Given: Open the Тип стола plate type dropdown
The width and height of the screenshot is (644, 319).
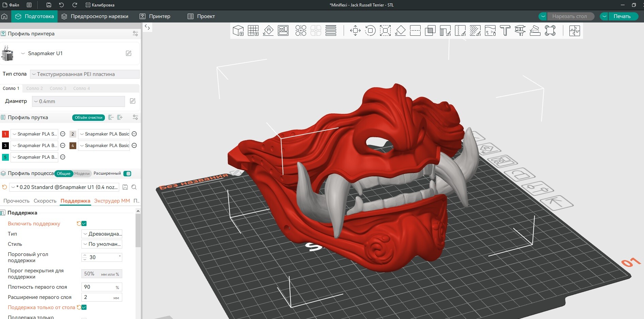Looking at the screenshot, I should pyautogui.click(x=85, y=74).
